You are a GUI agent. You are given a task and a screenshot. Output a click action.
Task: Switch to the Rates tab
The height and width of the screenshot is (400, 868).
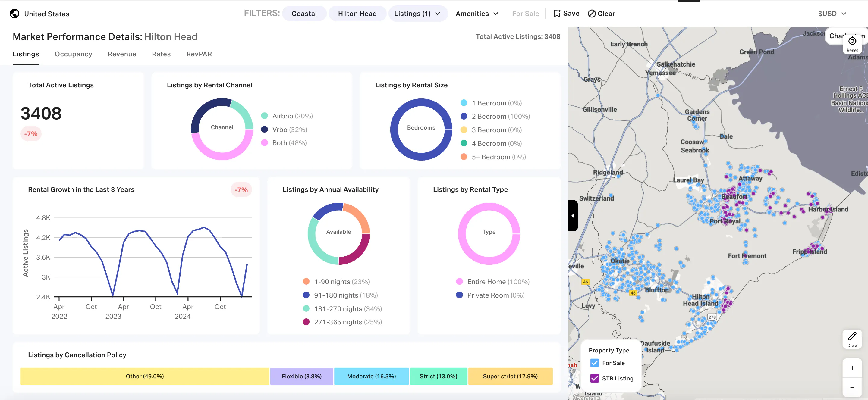pos(162,54)
